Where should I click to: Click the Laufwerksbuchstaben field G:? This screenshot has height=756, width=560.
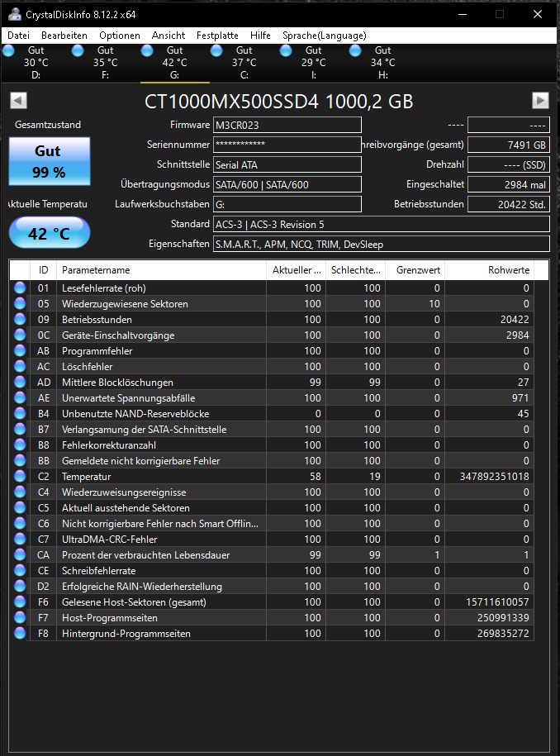click(x=287, y=204)
